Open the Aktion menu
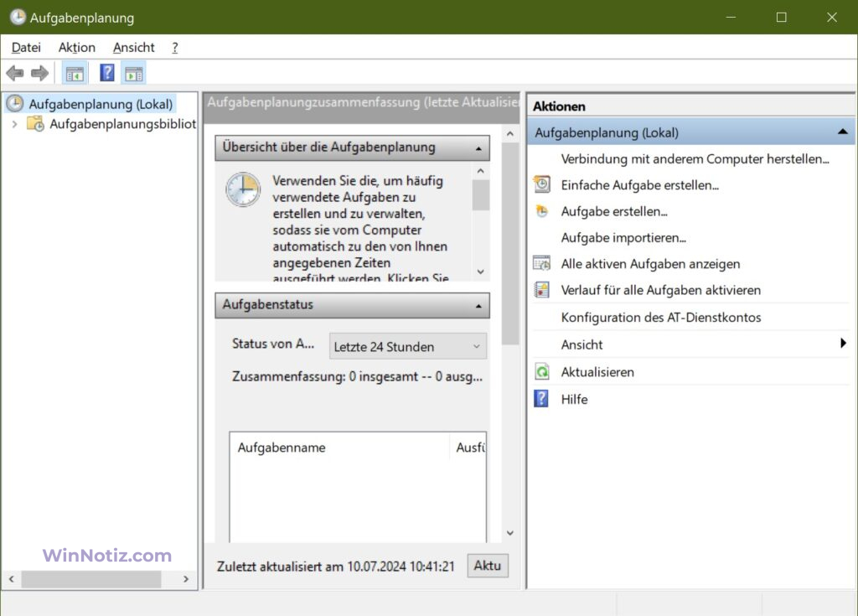 76,48
